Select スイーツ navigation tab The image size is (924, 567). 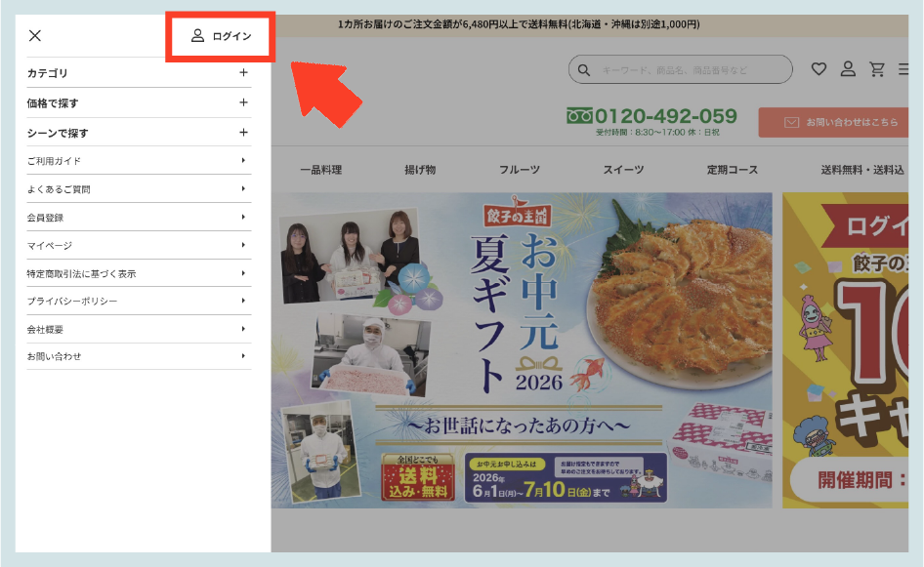click(x=623, y=170)
